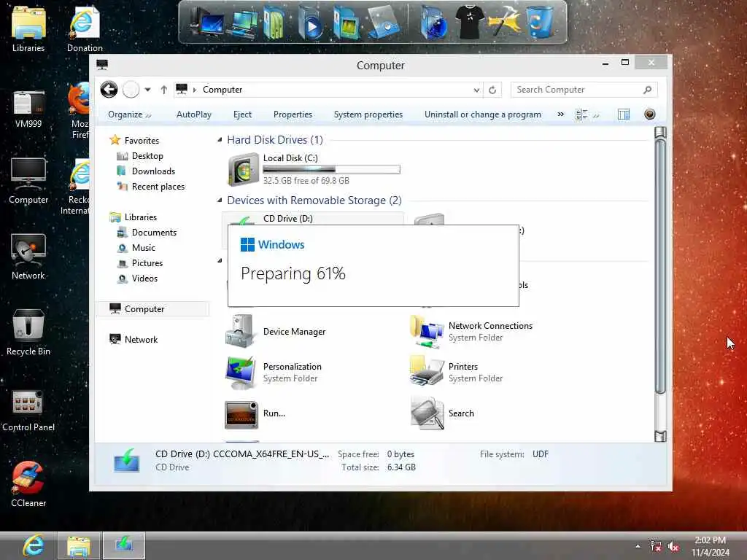Open the VM999 desktop icon

click(28, 109)
